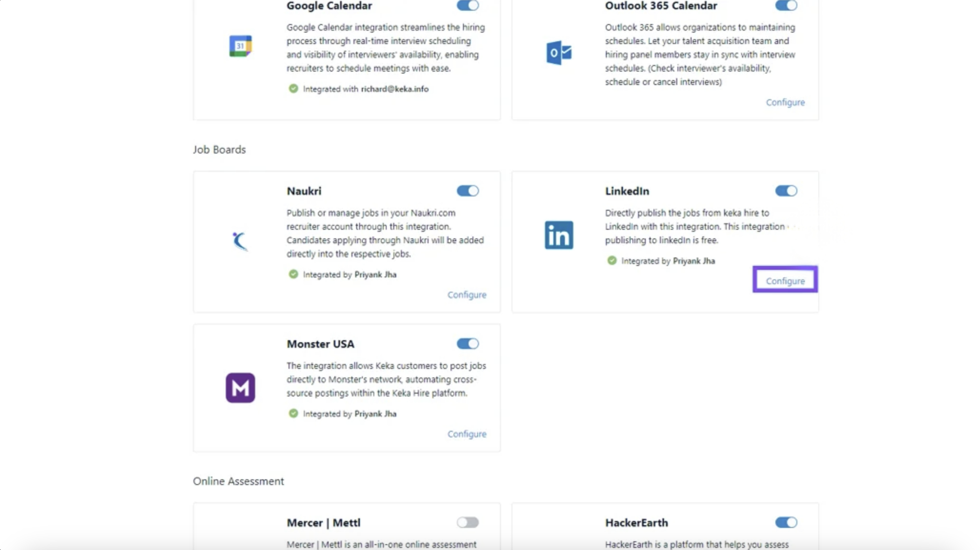The height and width of the screenshot is (550, 980).
Task: Disable the Naukri integration toggle
Action: click(468, 191)
